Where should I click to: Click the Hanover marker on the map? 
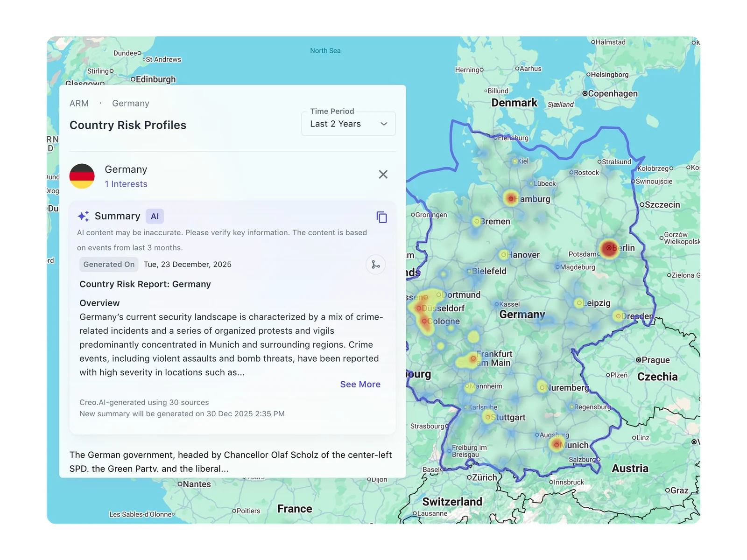coord(503,255)
